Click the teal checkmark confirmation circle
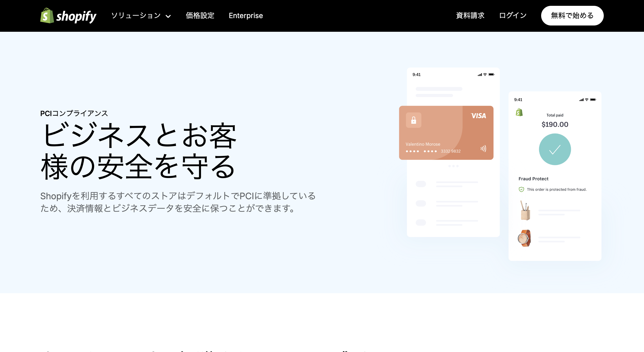This screenshot has height=352, width=644. pos(555,149)
